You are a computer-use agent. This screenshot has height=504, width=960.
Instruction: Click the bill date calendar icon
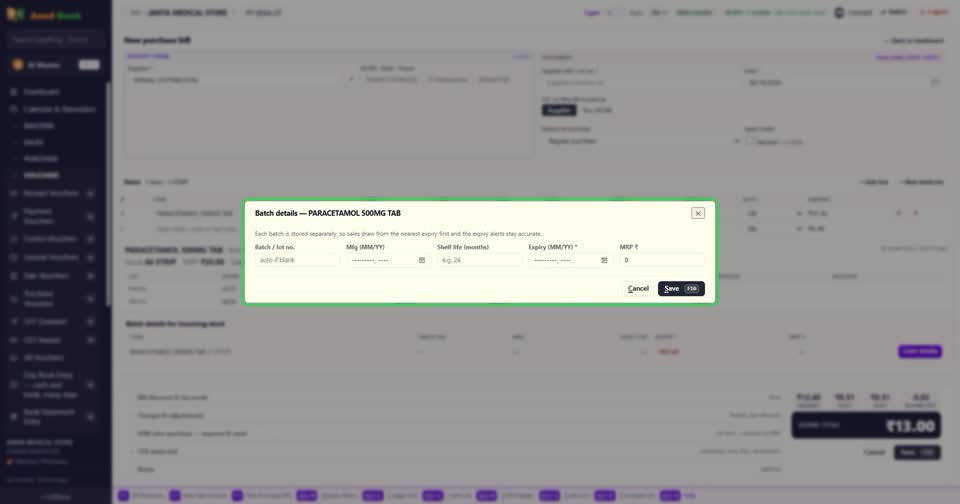(x=935, y=83)
